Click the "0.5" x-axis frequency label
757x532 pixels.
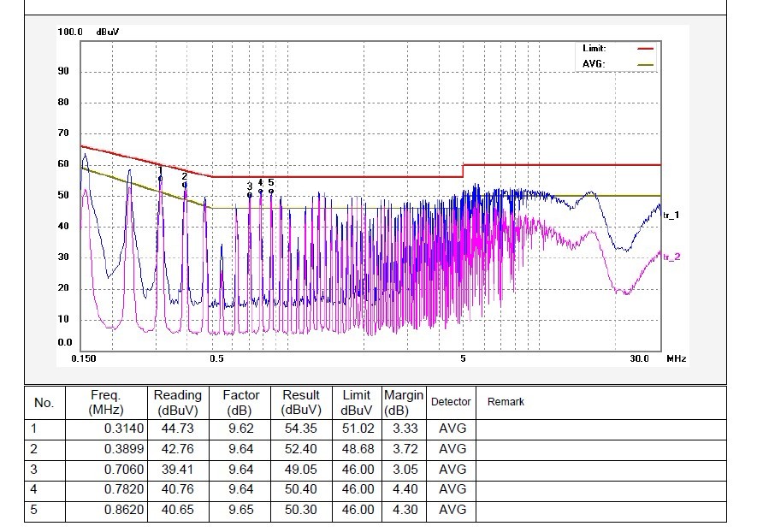coord(216,358)
